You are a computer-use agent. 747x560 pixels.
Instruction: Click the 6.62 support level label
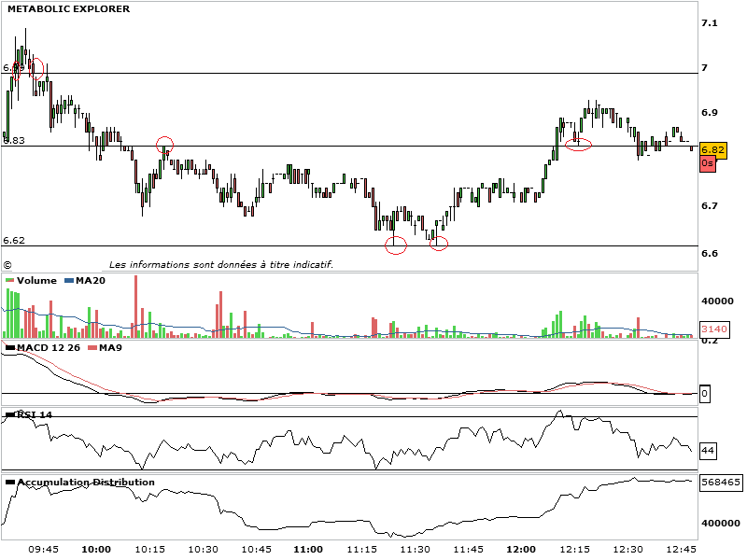(14, 241)
